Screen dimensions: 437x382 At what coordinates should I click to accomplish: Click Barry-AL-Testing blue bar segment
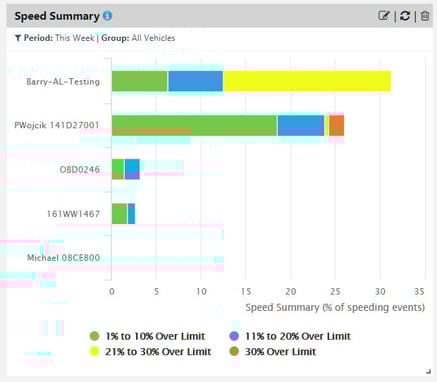tap(195, 81)
